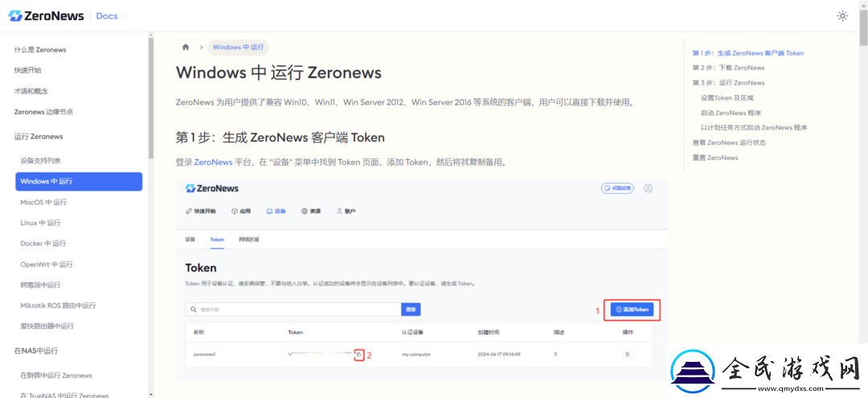Image resolution: width=868 pixels, height=398 pixels.
Task: Click '快速开始' nav item in embedded screenshot
Action: 200,211
